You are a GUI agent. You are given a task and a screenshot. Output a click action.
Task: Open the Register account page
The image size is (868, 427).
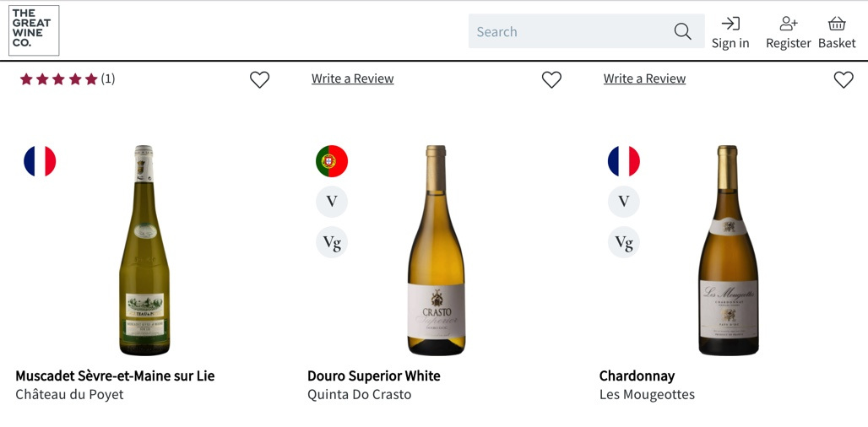click(x=788, y=32)
